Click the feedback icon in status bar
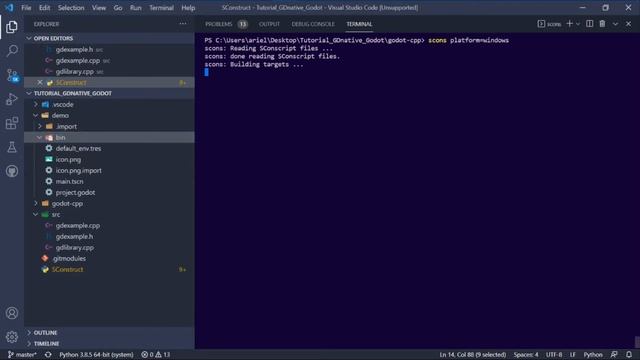The width and height of the screenshot is (640, 360). point(614,354)
